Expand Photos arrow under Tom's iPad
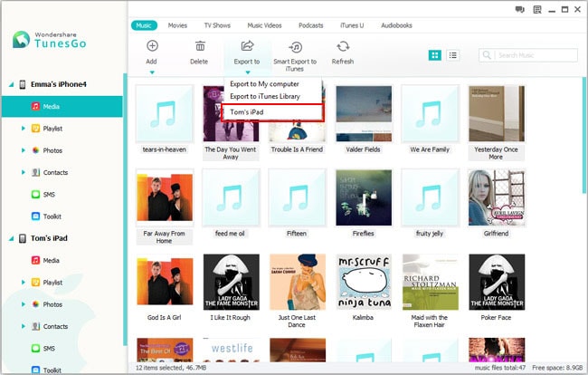This screenshot has height=375, width=588. click(24, 304)
